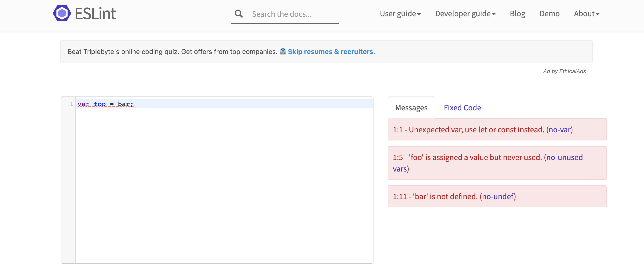The image size is (644, 268).
Task: Expand the User guide dropdown
Action: pos(400,13)
